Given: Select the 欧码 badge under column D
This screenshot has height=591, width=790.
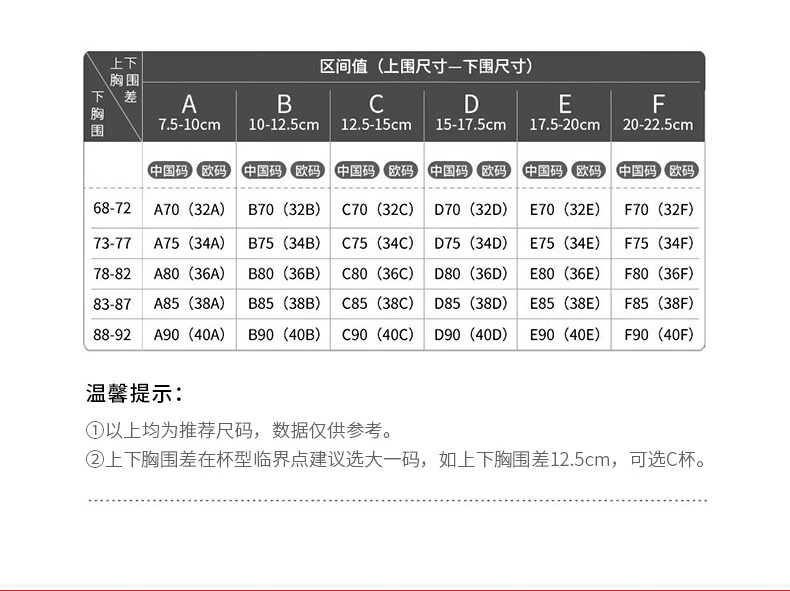Looking at the screenshot, I should click(494, 170).
